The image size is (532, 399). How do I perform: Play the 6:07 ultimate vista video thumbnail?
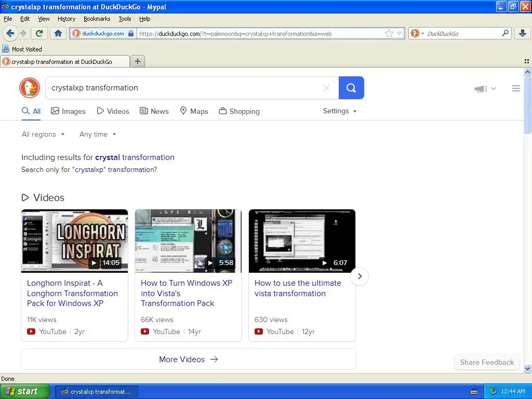pyautogui.click(x=302, y=241)
